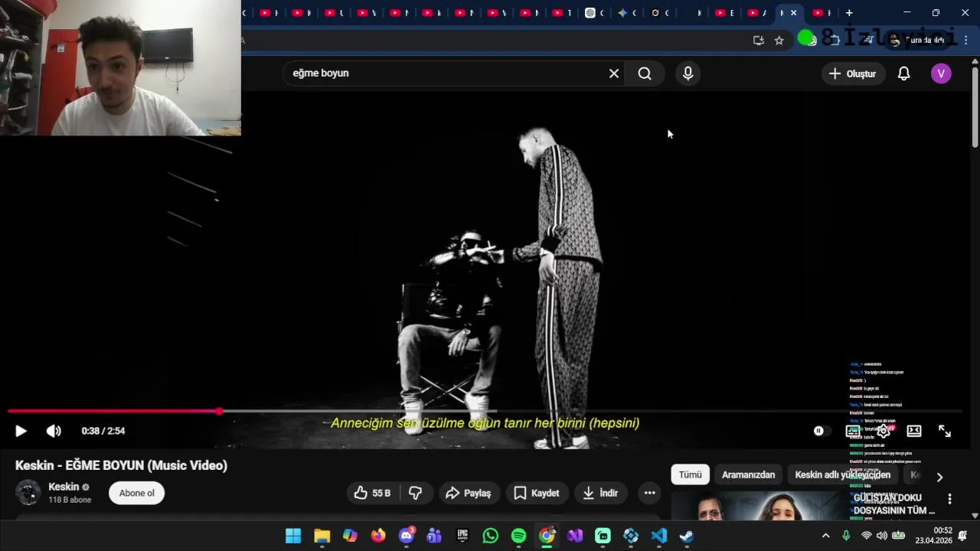Like the video showing 55 B
This screenshot has height=551, width=980.
pyautogui.click(x=373, y=493)
